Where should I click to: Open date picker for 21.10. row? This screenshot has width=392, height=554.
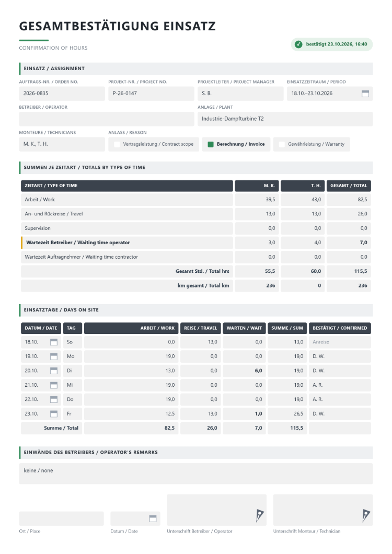54,385
